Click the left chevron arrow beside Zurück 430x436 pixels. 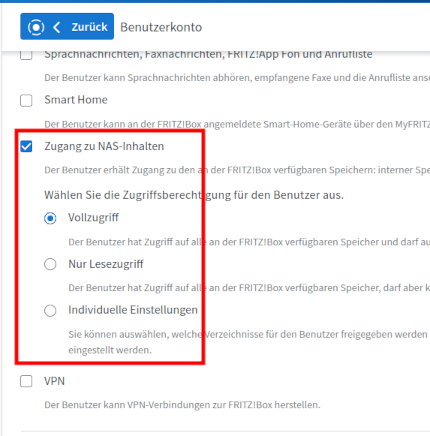(57, 27)
